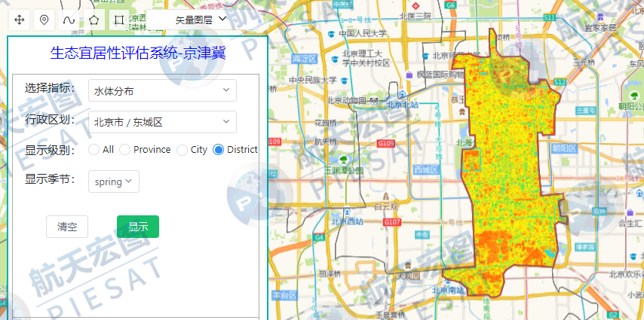This screenshot has height=320, width=644.
Task: Select the pan/move map tool
Action: (x=20, y=20)
